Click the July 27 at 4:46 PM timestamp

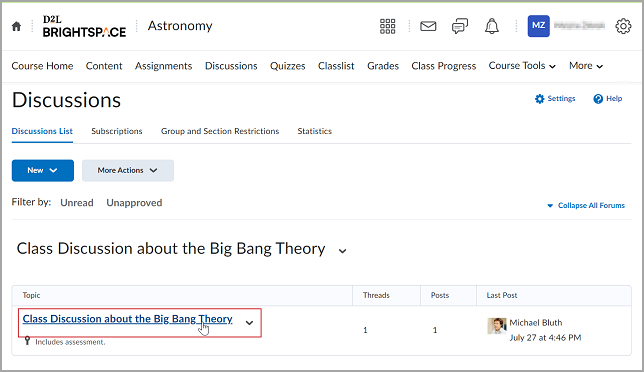pyautogui.click(x=545, y=338)
